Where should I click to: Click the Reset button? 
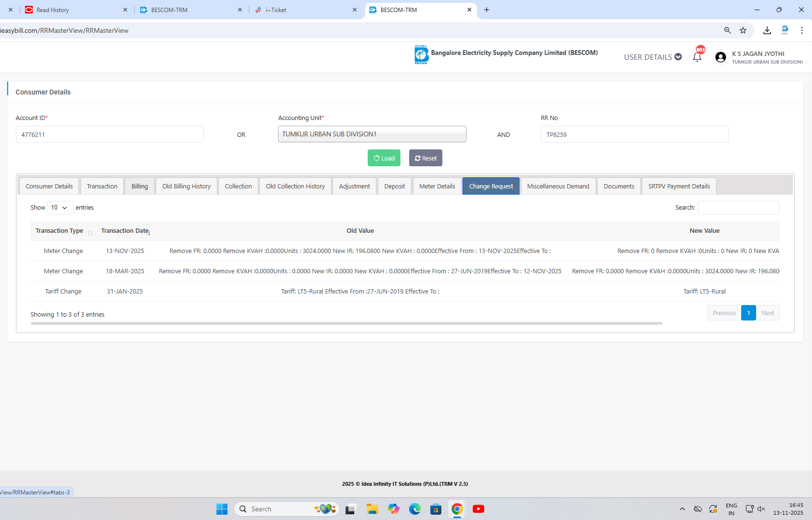(x=426, y=158)
